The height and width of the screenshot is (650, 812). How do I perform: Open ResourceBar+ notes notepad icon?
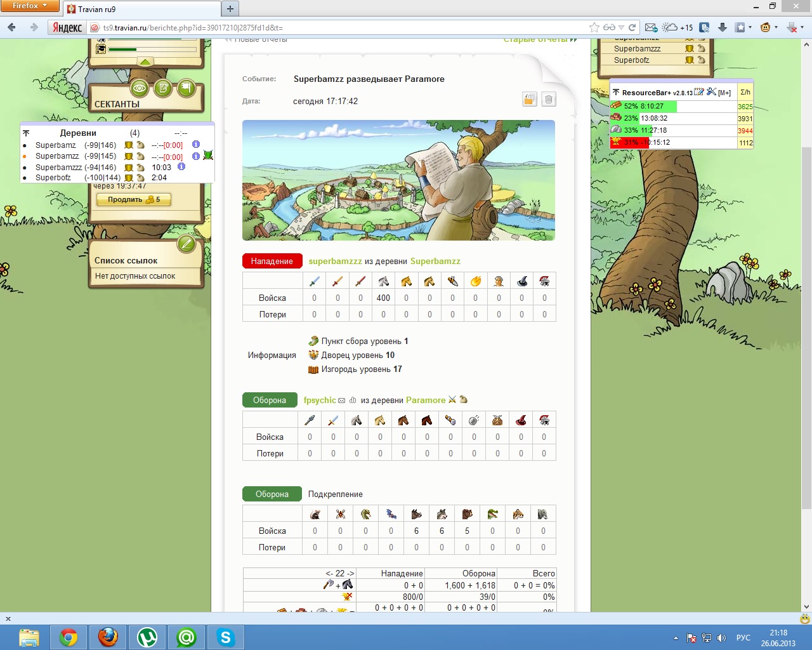pyautogui.click(x=699, y=92)
